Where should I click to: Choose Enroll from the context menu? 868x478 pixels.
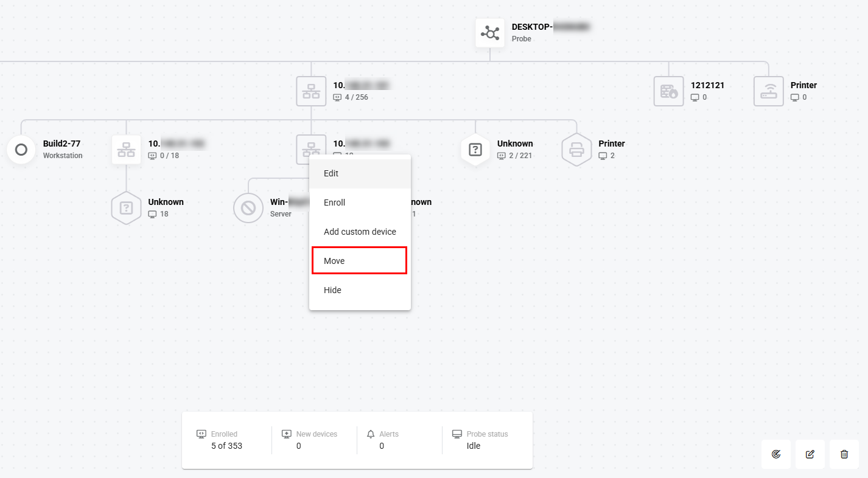(x=360, y=203)
